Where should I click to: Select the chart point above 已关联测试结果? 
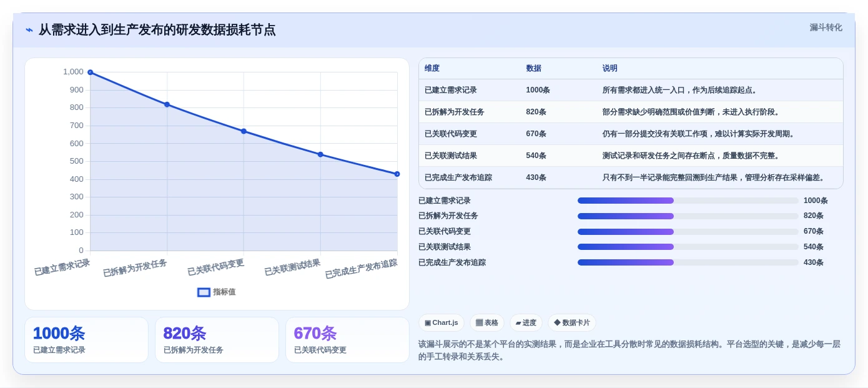(320, 154)
